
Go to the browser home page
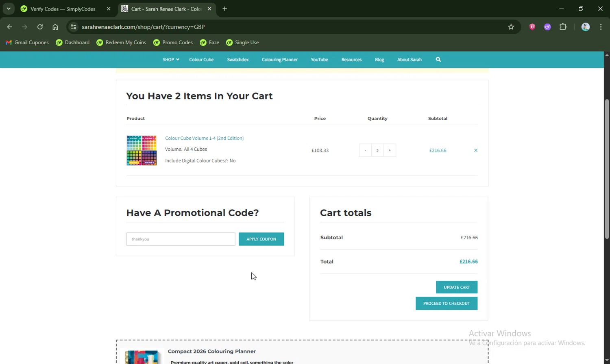tap(55, 27)
